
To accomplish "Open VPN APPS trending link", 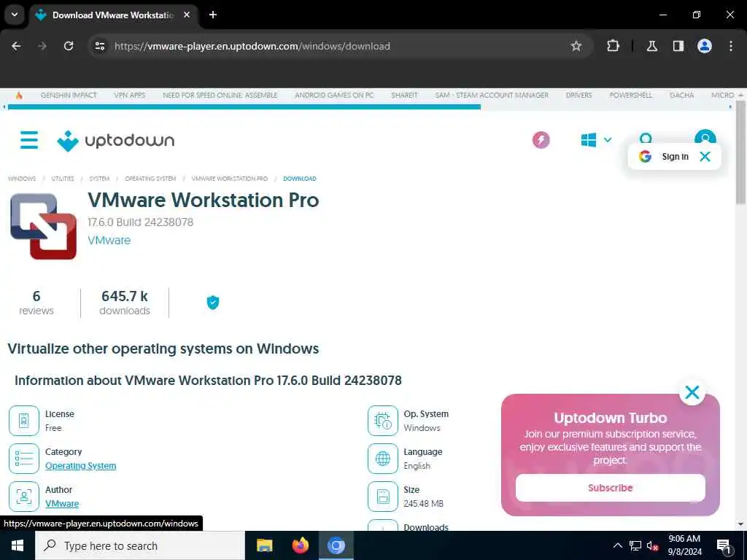I will (130, 96).
